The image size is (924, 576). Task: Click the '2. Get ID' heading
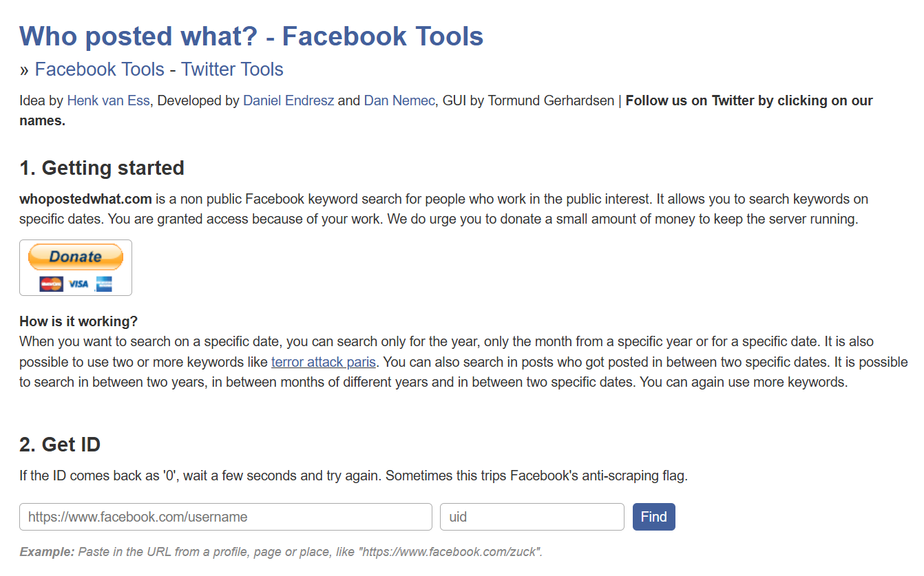pyautogui.click(x=60, y=445)
